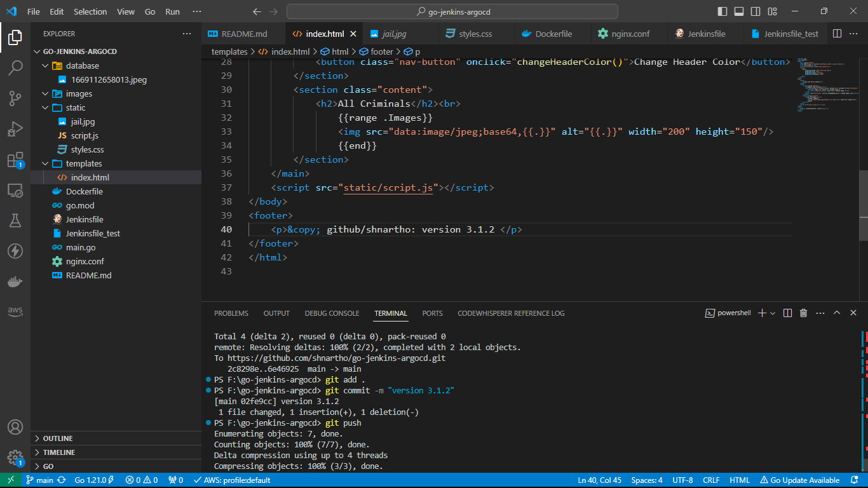Go back with the navigation arrow
Viewport: 868px width, 488px height.
coord(257,11)
